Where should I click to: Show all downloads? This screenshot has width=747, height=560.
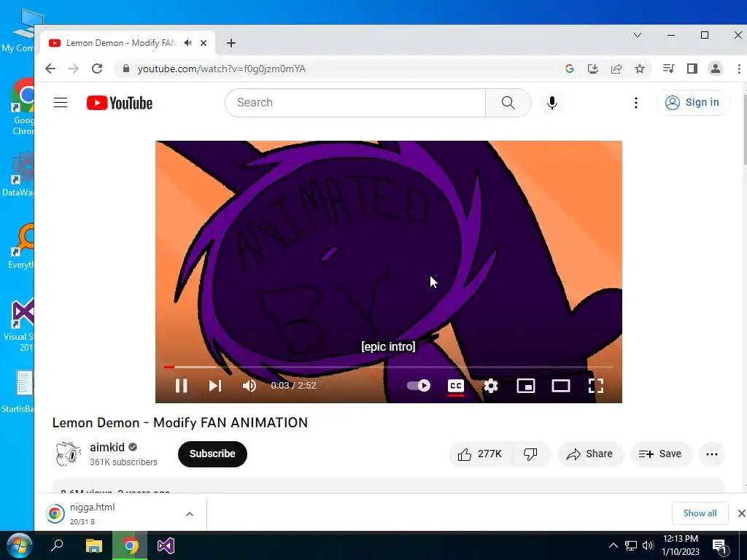tap(700, 513)
